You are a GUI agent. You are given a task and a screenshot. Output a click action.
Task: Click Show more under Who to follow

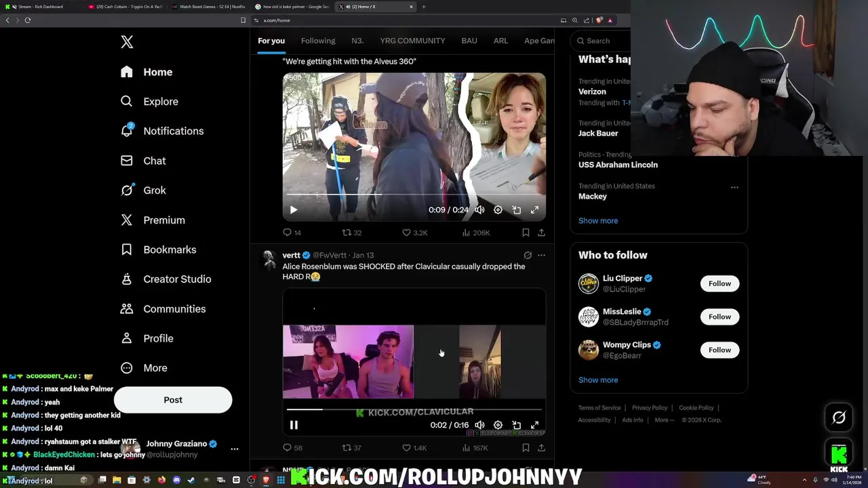tap(598, 380)
